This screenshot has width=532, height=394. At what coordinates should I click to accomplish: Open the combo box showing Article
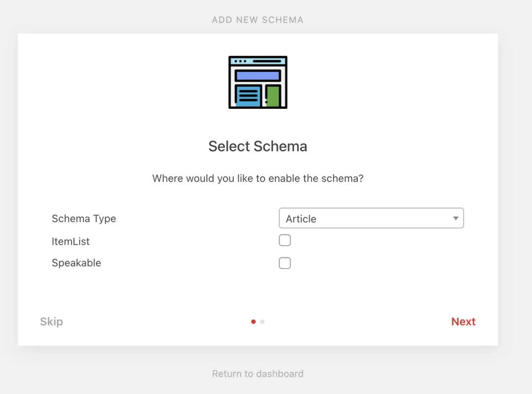pyautogui.click(x=365, y=219)
